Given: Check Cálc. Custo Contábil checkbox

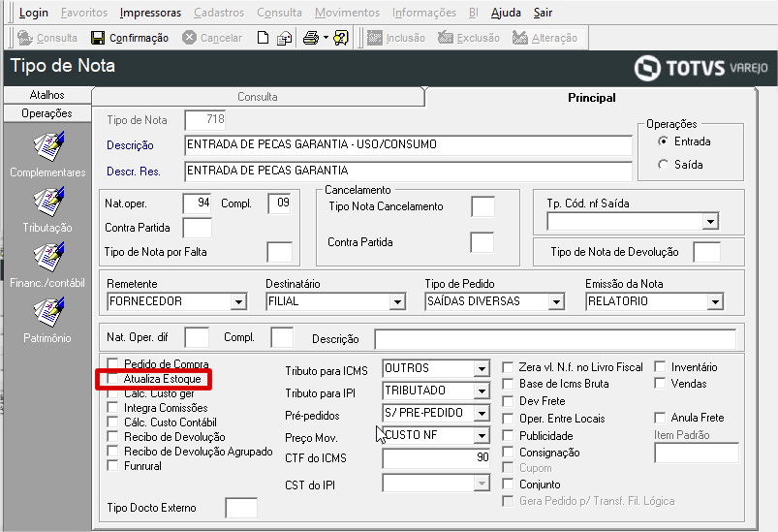Looking at the screenshot, I should (x=113, y=422).
